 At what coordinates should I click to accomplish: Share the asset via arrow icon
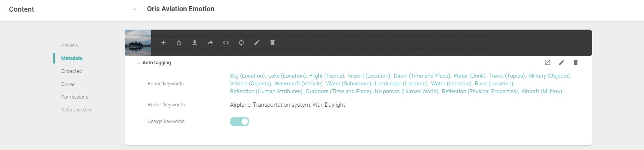coord(210,42)
